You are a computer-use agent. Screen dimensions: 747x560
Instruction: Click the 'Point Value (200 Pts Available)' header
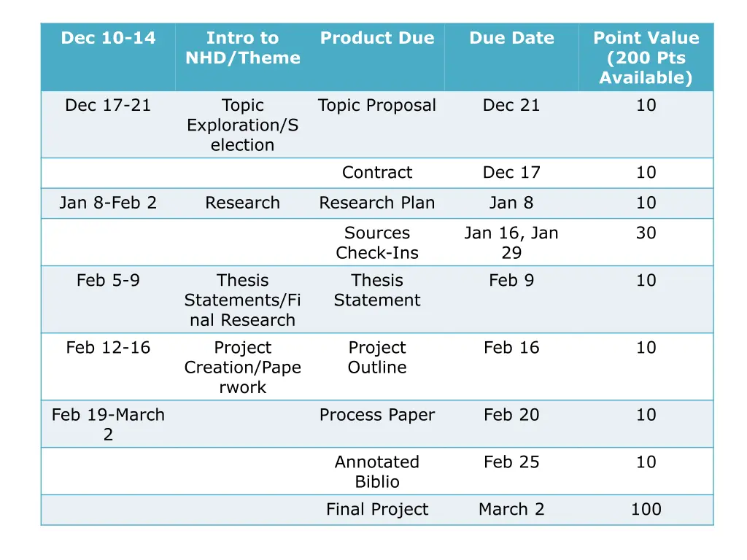(646, 58)
